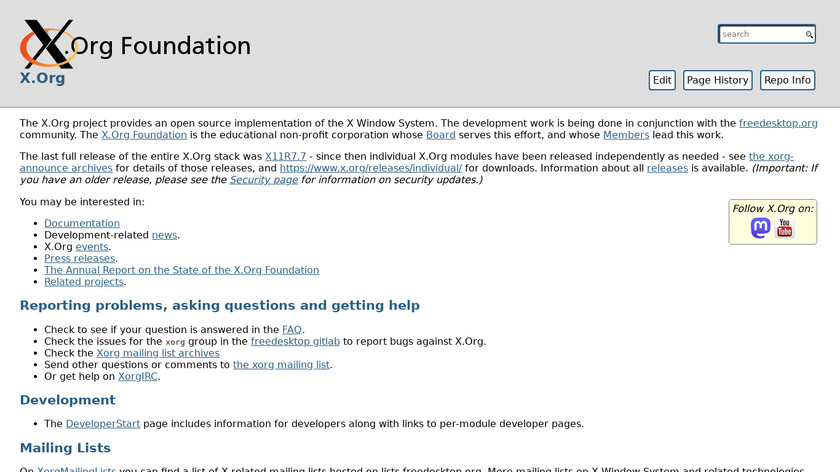
Task: Open Xorg mailing list archives link
Action: tap(158, 354)
